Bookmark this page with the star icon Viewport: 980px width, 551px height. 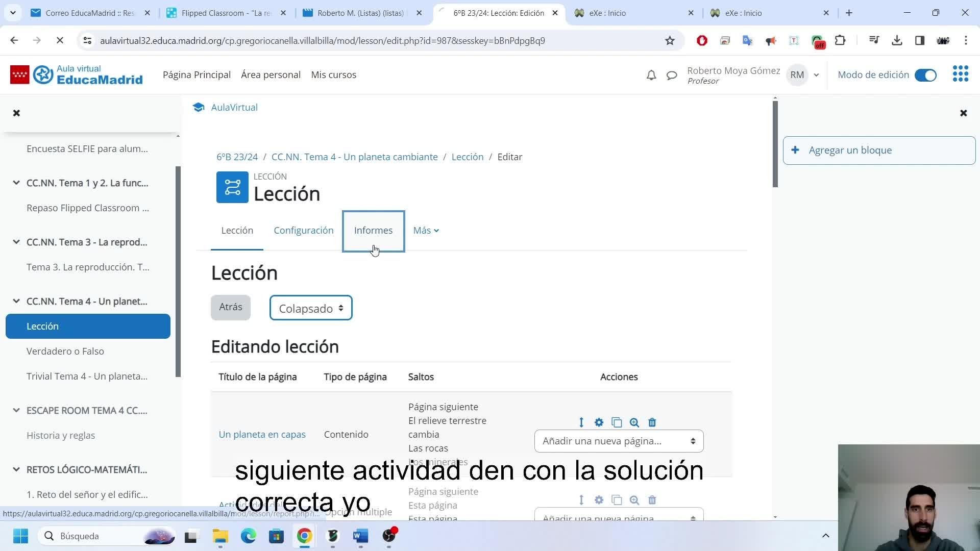point(670,40)
